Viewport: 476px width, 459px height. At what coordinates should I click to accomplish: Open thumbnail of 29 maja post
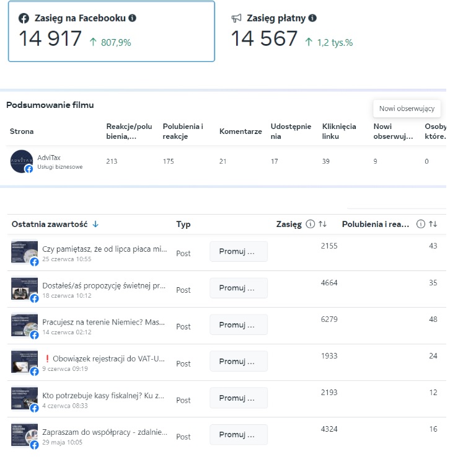24,434
